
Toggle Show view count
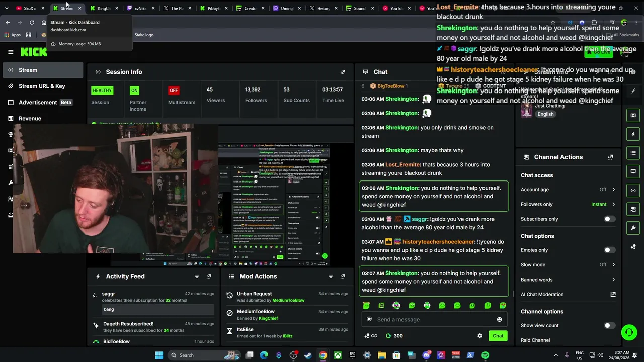[x=609, y=325]
